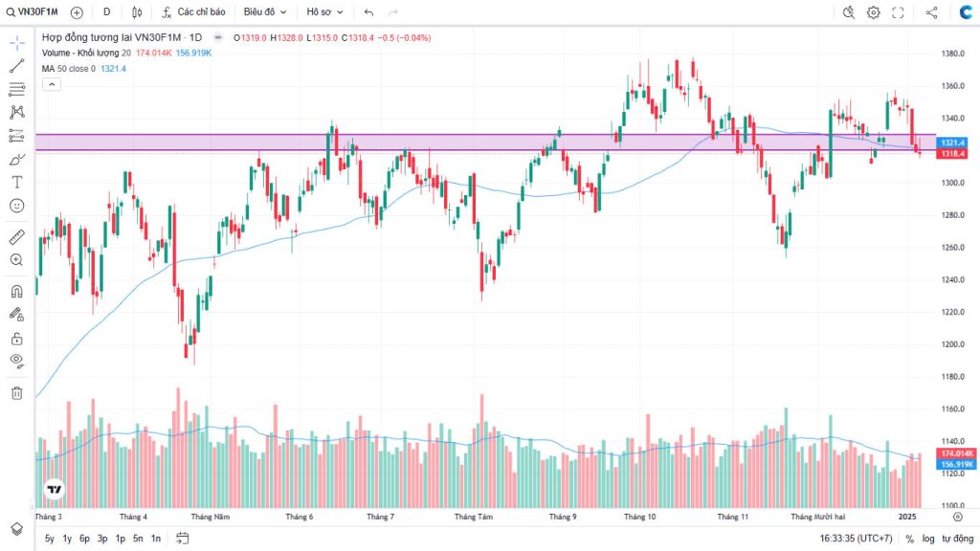980x551 pixels.
Task: Open the Hồ sơ dropdown menu
Action: (323, 12)
